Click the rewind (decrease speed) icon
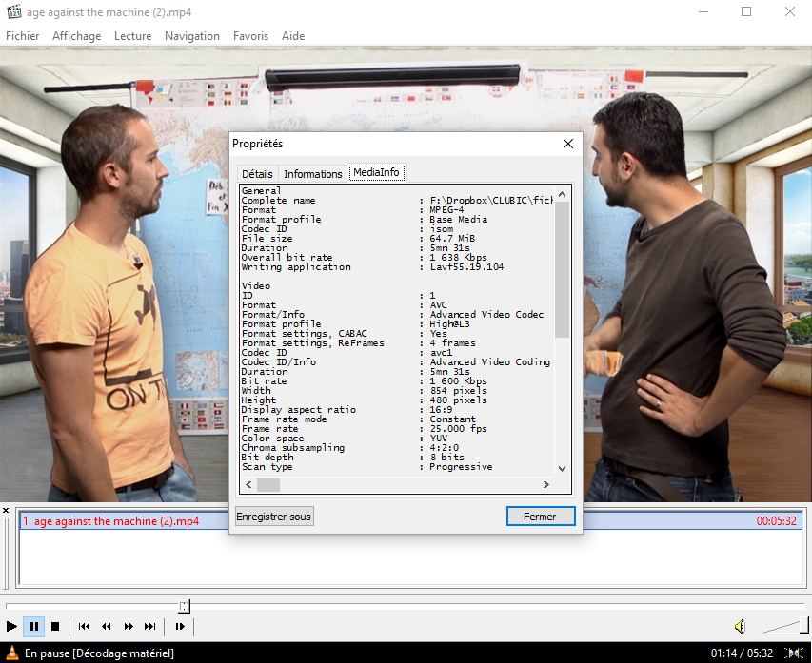The image size is (812, 663). 107,626
